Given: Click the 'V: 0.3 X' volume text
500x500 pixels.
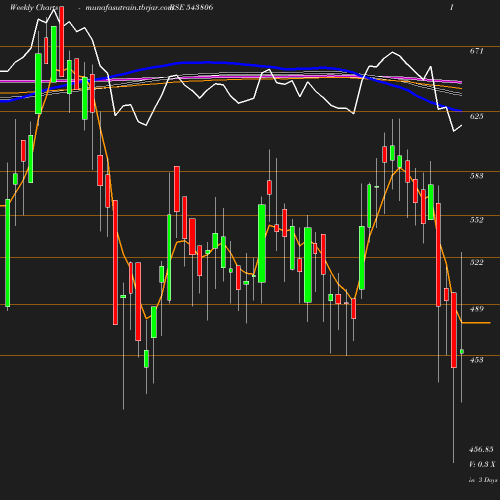Looking at the screenshot, I should coord(482,464).
